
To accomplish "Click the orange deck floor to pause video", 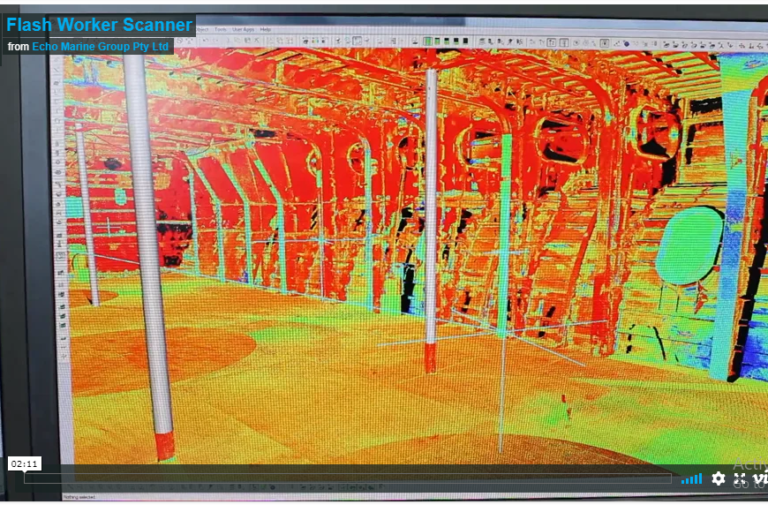I will coord(300,400).
